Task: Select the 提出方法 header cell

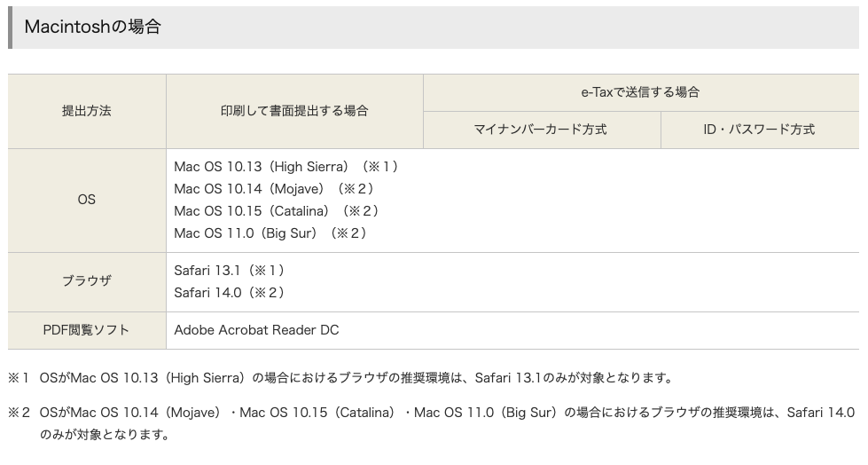Action: [x=87, y=111]
